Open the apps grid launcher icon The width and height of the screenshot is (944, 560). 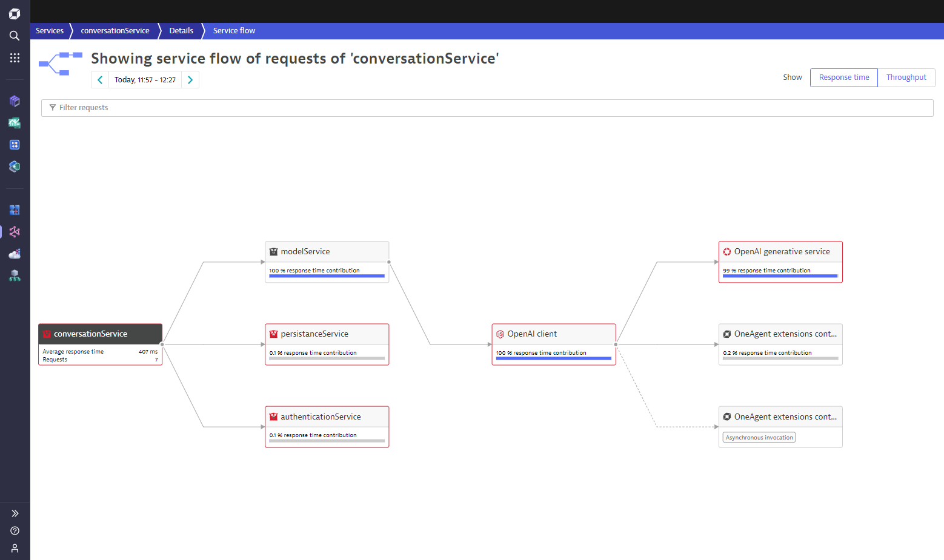(14, 58)
